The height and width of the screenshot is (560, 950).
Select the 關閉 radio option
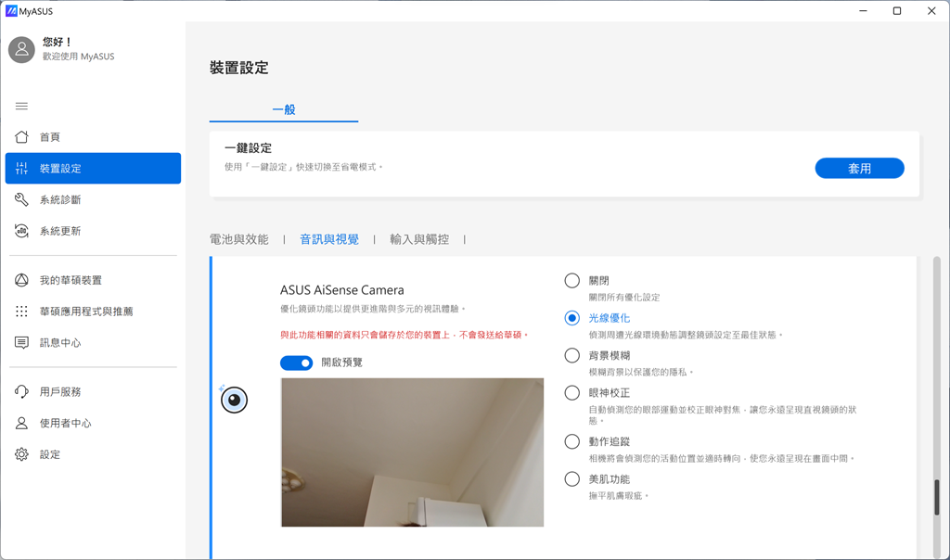(x=572, y=281)
